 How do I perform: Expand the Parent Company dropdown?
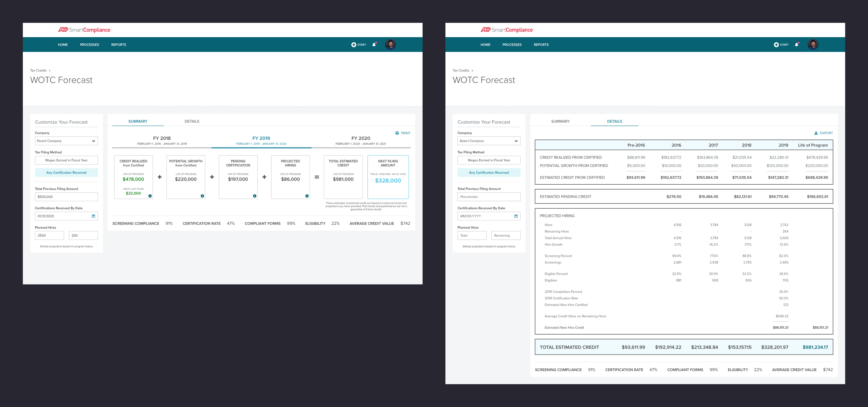(66, 141)
